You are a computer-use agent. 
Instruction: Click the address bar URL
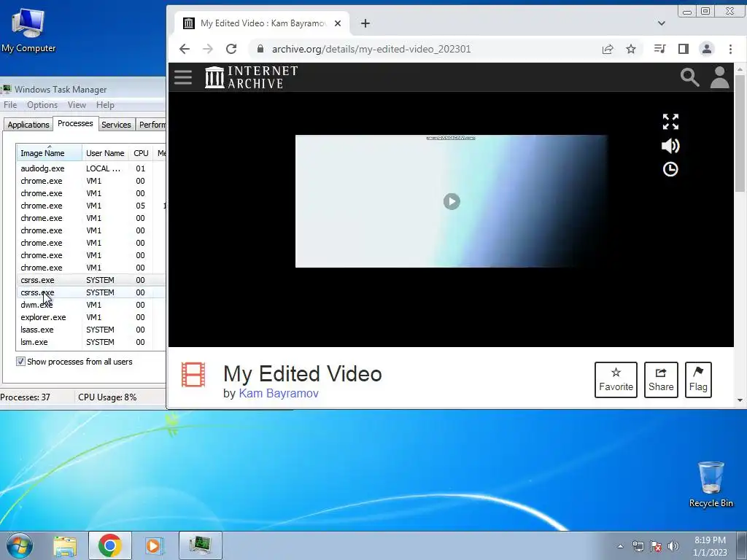point(371,49)
